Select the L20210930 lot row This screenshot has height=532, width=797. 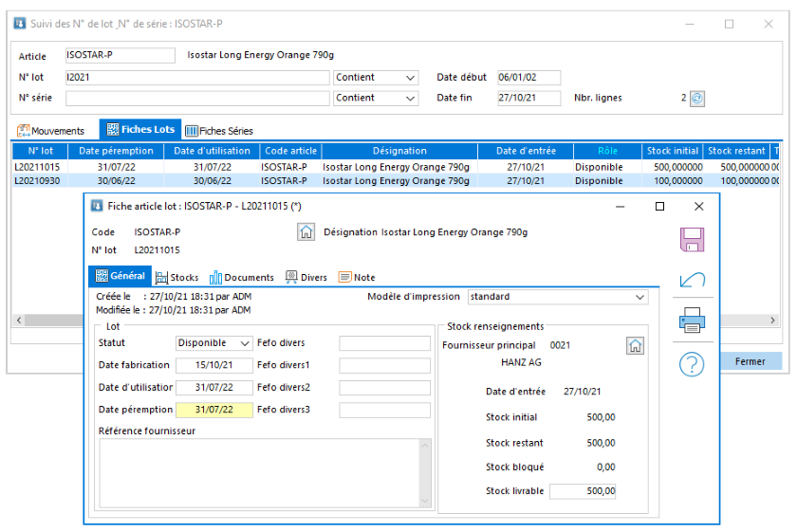click(x=396, y=181)
